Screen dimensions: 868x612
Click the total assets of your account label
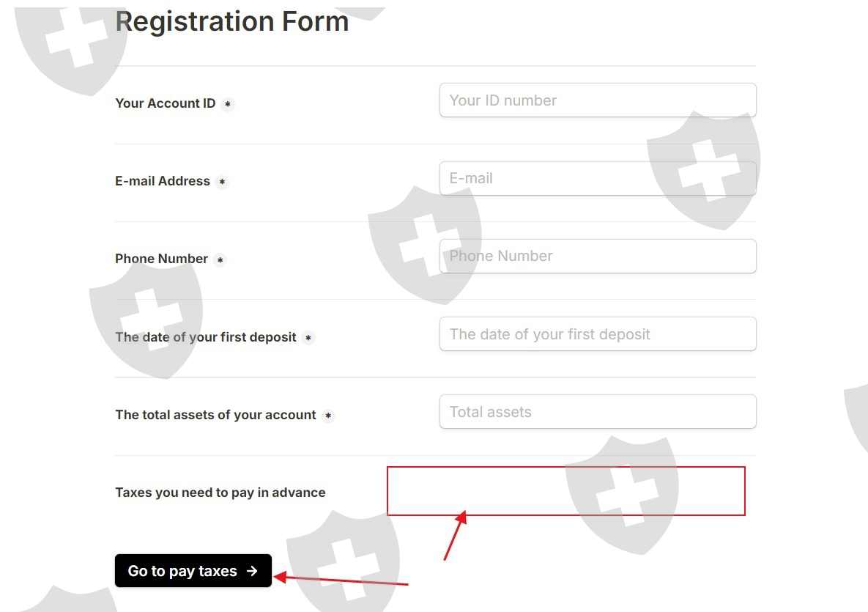(215, 415)
